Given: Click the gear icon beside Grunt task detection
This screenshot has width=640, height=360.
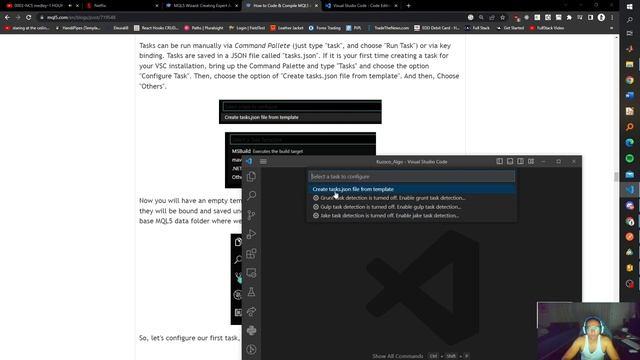Looking at the screenshot, I should tap(316, 198).
